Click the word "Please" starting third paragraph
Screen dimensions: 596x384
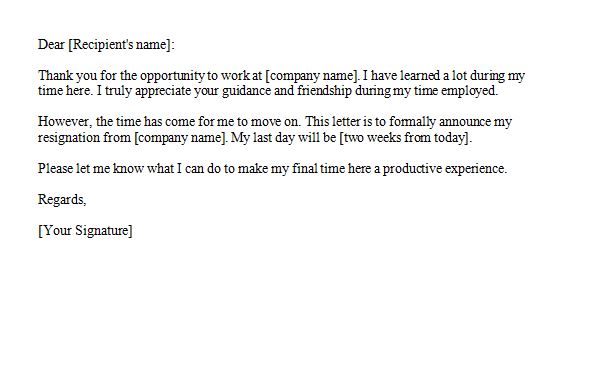(55, 168)
